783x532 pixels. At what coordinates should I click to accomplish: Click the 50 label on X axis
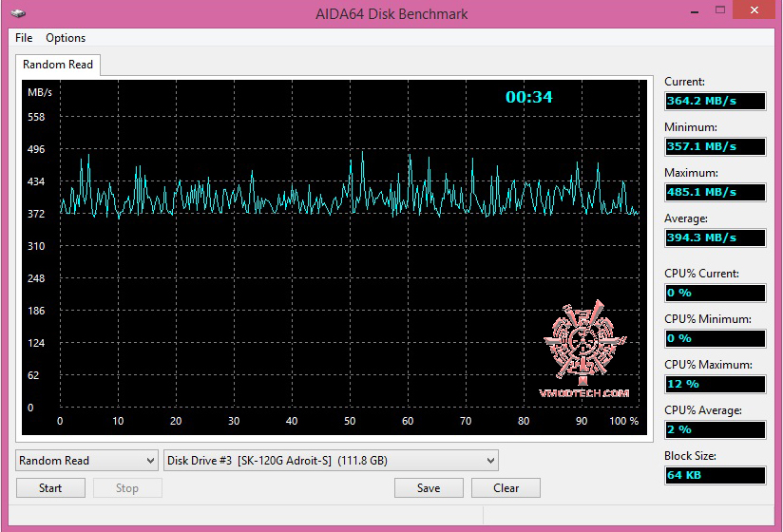[x=350, y=421]
